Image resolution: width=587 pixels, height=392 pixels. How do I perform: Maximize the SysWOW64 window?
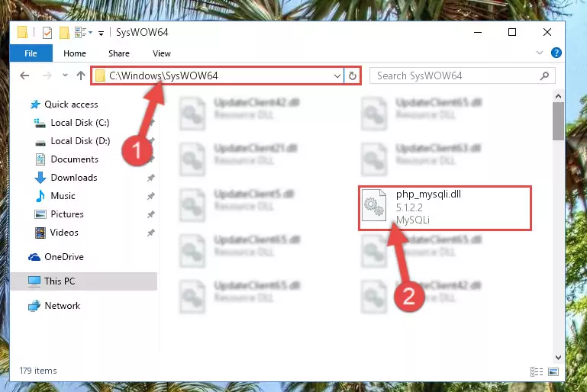(512, 33)
